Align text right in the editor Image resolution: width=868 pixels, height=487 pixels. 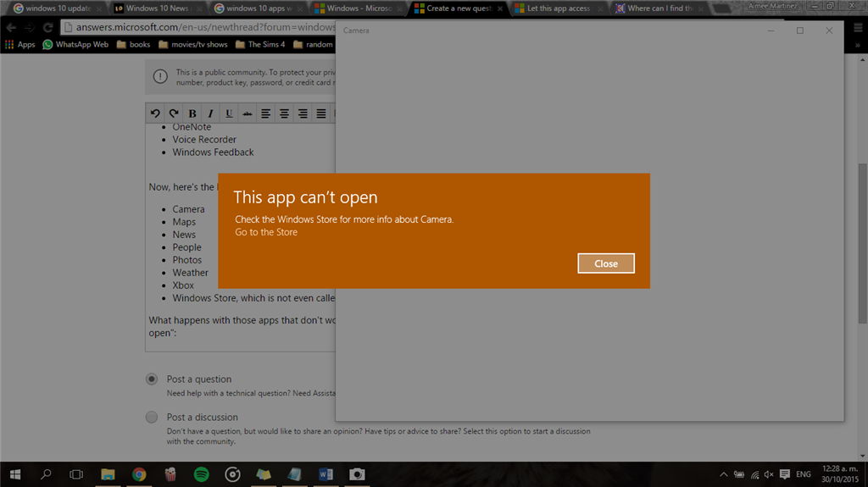(x=303, y=113)
